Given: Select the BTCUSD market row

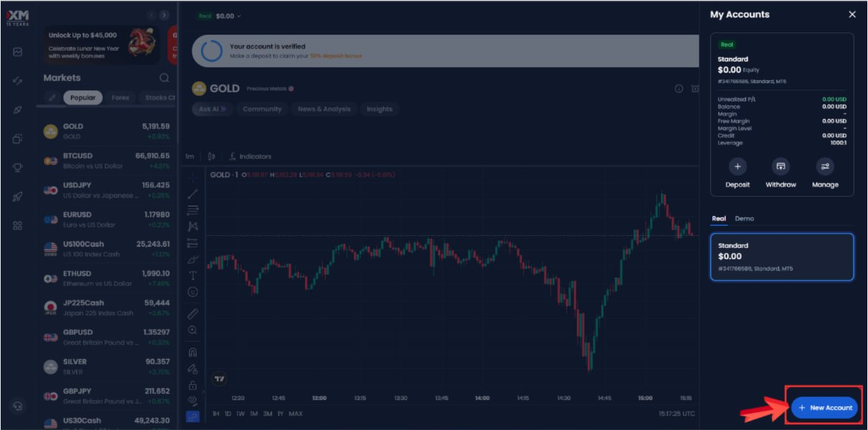Looking at the screenshot, I should (106, 161).
